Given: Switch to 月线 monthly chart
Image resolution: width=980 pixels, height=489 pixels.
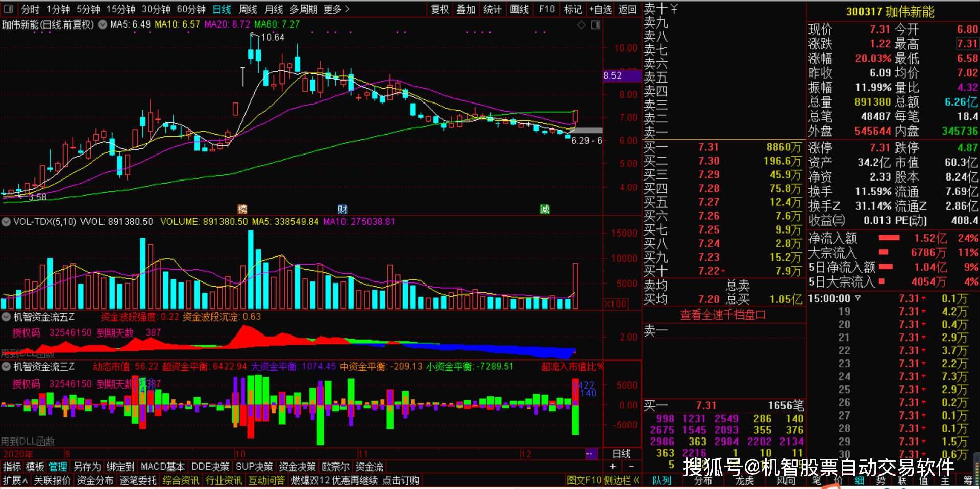Looking at the screenshot, I should (x=274, y=9).
